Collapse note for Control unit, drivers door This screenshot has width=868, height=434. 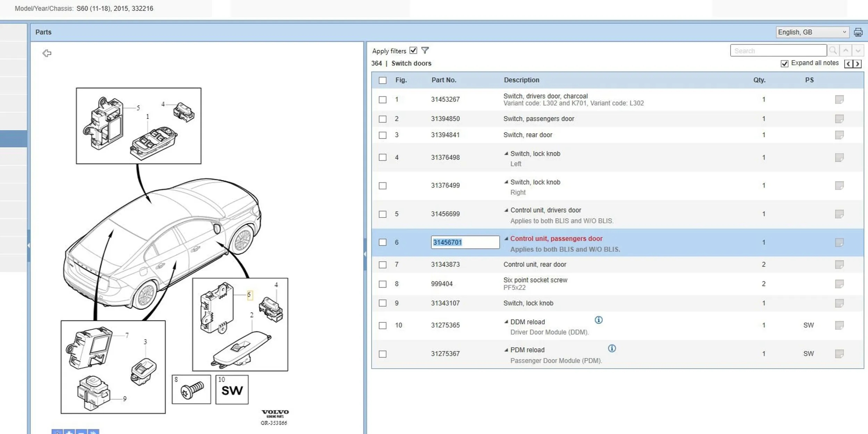pyautogui.click(x=506, y=210)
